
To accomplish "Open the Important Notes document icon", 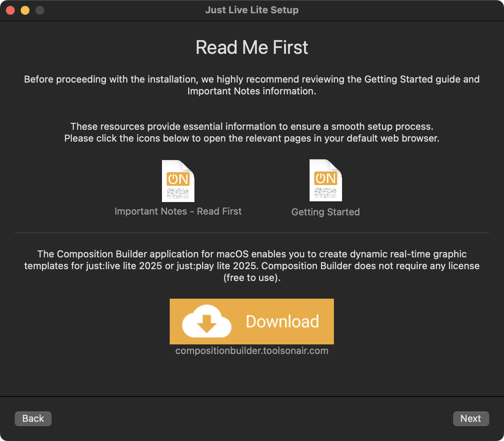I will point(178,181).
